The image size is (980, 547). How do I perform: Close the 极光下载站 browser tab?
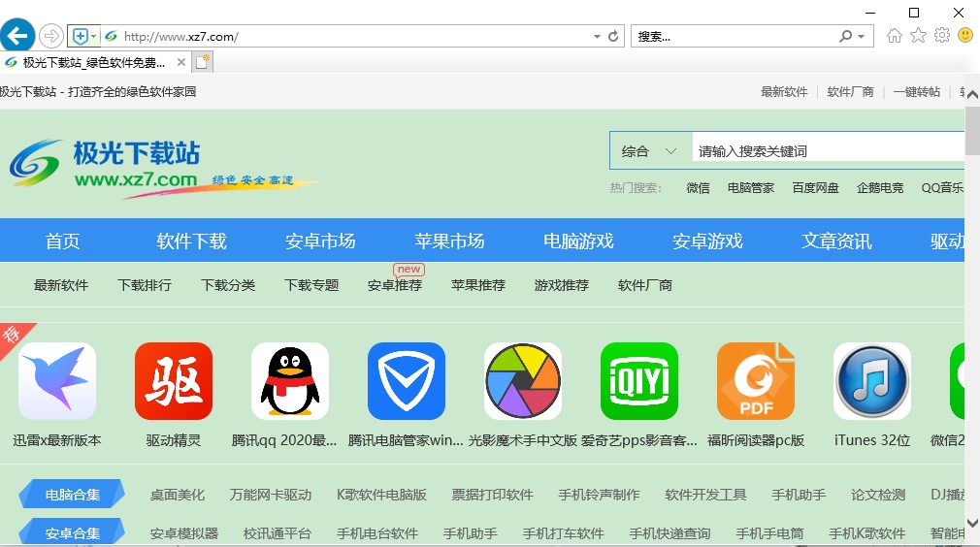(180, 62)
